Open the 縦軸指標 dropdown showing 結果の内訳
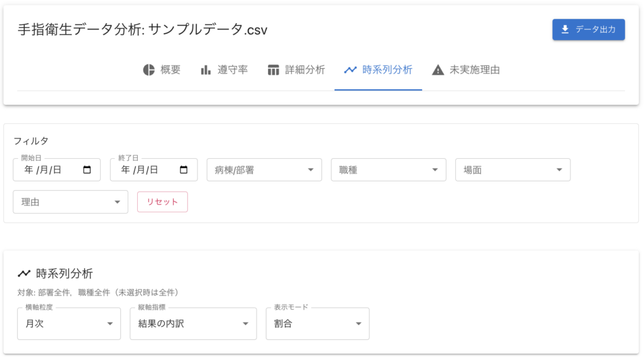This screenshot has width=644, height=358. 193,323
